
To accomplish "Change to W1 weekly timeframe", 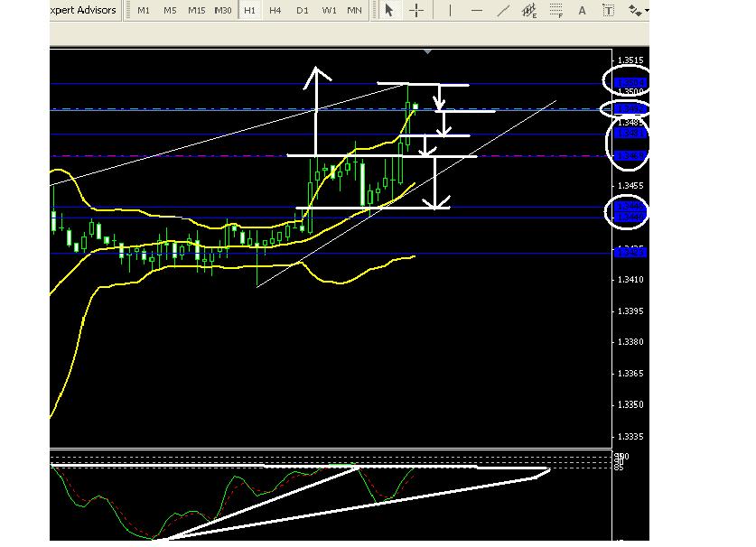I will 330,11.
